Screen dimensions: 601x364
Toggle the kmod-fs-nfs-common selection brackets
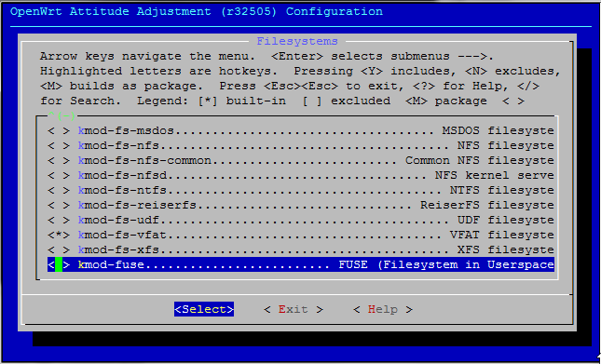coord(59,161)
